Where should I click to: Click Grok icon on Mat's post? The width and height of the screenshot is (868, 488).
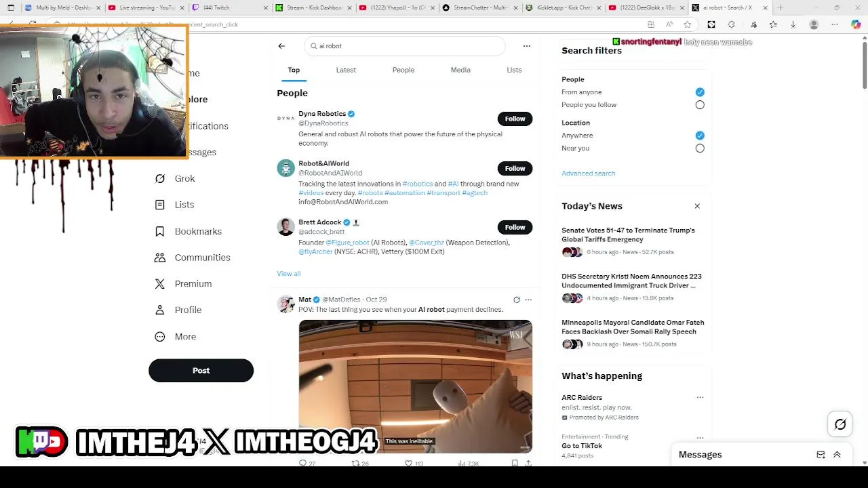(x=517, y=300)
